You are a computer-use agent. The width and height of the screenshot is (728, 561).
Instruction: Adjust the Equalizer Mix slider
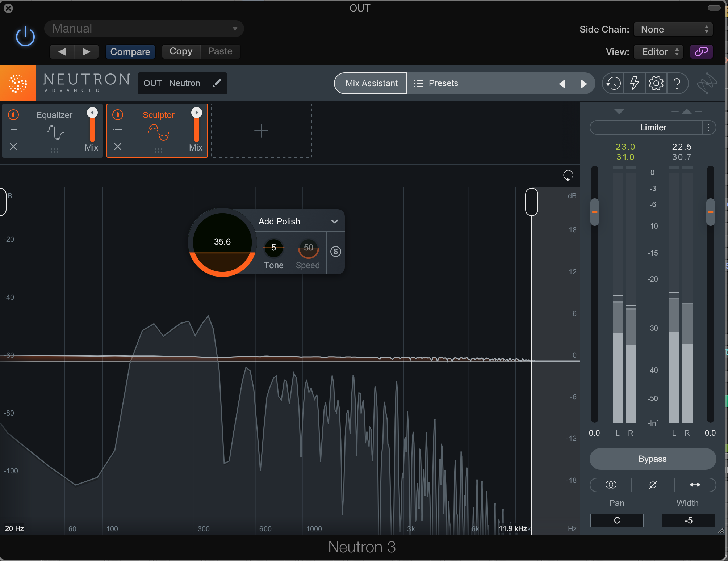pos(92,125)
